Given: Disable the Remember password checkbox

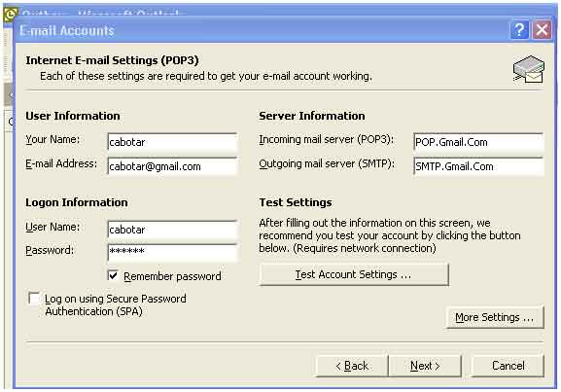Looking at the screenshot, I should 113,275.
